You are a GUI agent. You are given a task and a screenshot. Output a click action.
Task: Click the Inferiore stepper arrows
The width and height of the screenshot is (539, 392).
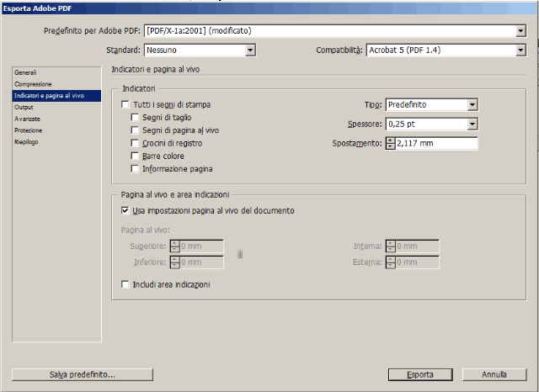pos(175,262)
